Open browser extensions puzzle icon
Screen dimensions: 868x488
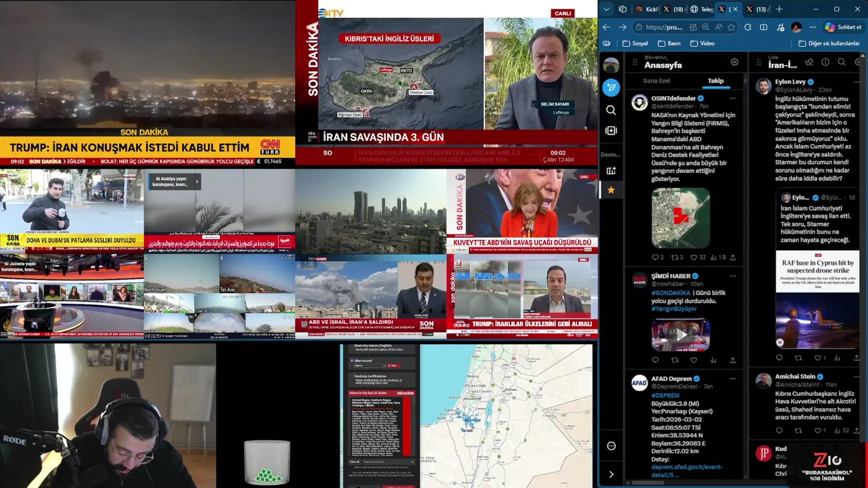747,27
